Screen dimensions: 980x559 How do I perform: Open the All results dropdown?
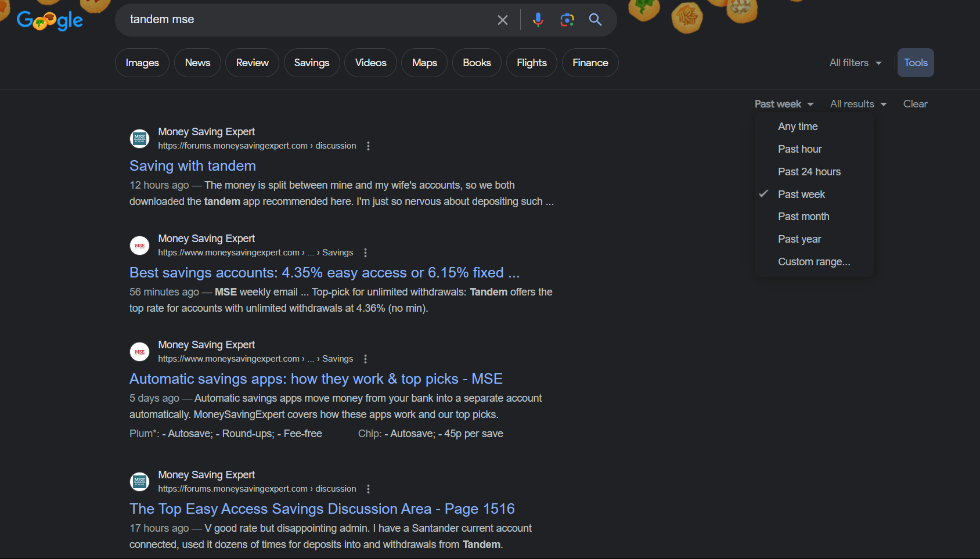(858, 104)
